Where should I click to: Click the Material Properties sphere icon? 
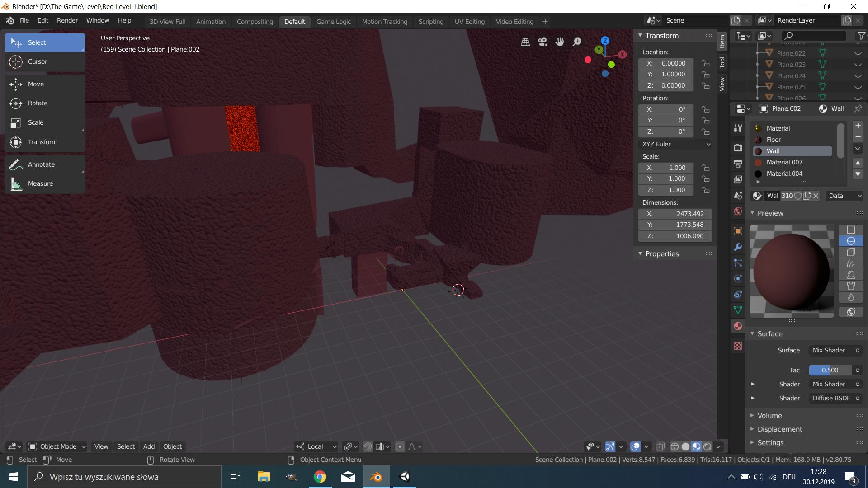(x=738, y=326)
